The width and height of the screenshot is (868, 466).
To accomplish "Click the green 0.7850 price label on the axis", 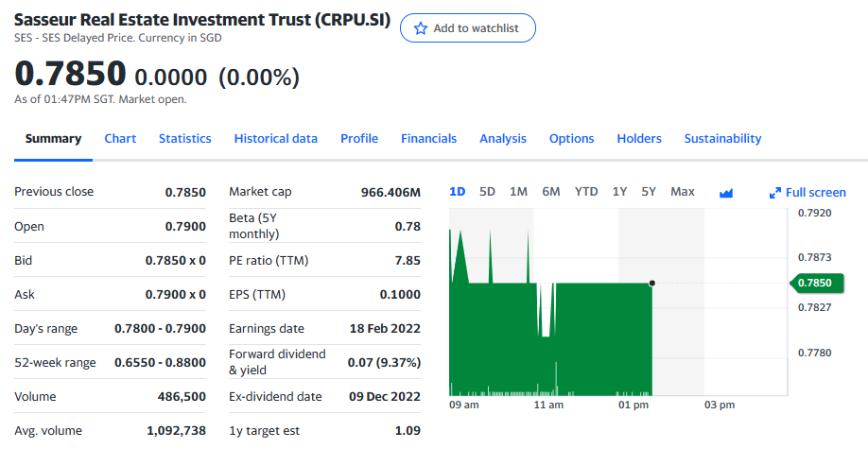I will click(817, 283).
